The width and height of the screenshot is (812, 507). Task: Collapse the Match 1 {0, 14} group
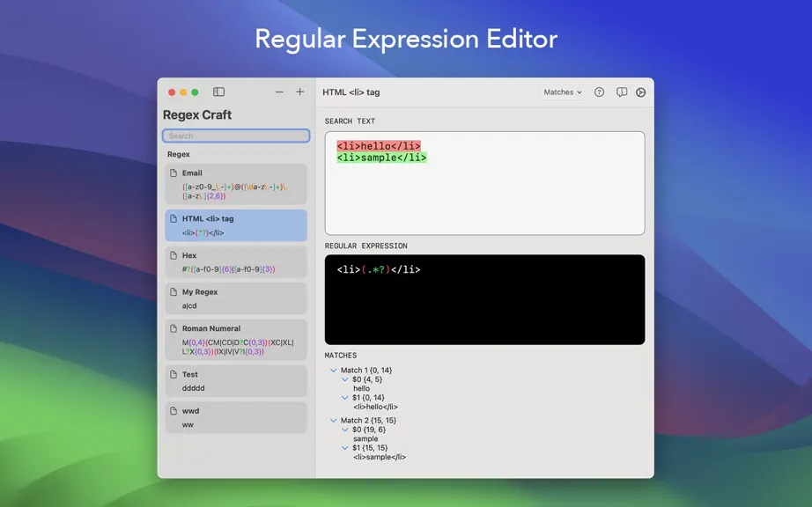pyautogui.click(x=334, y=371)
